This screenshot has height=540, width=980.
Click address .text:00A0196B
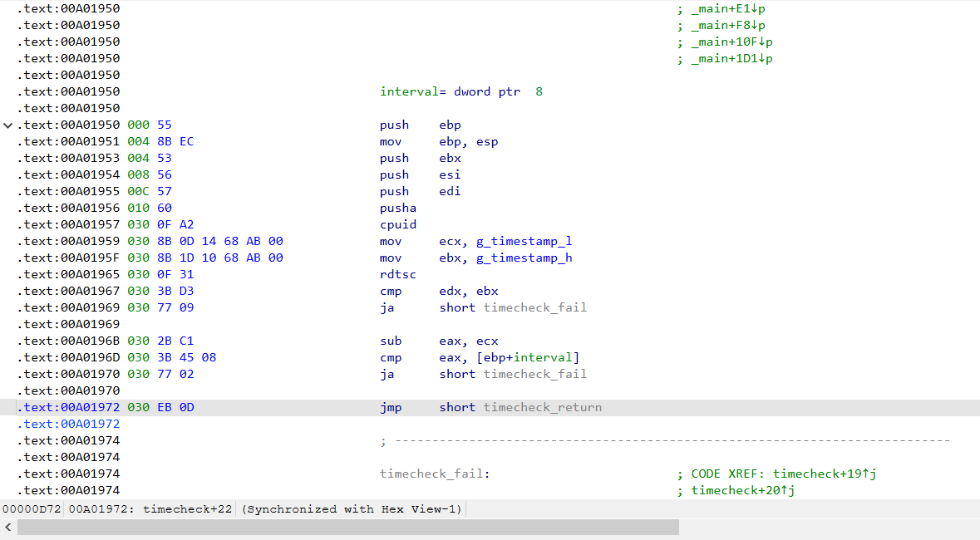tap(69, 341)
